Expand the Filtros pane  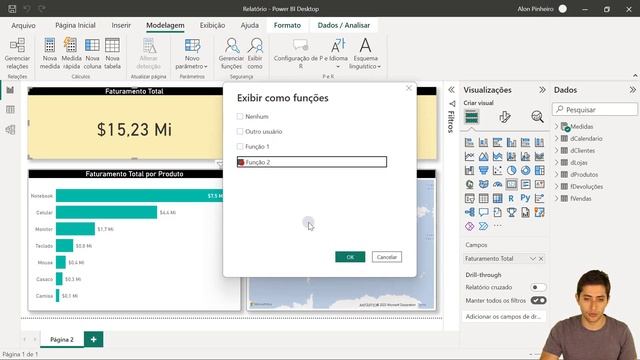pyautogui.click(x=451, y=90)
